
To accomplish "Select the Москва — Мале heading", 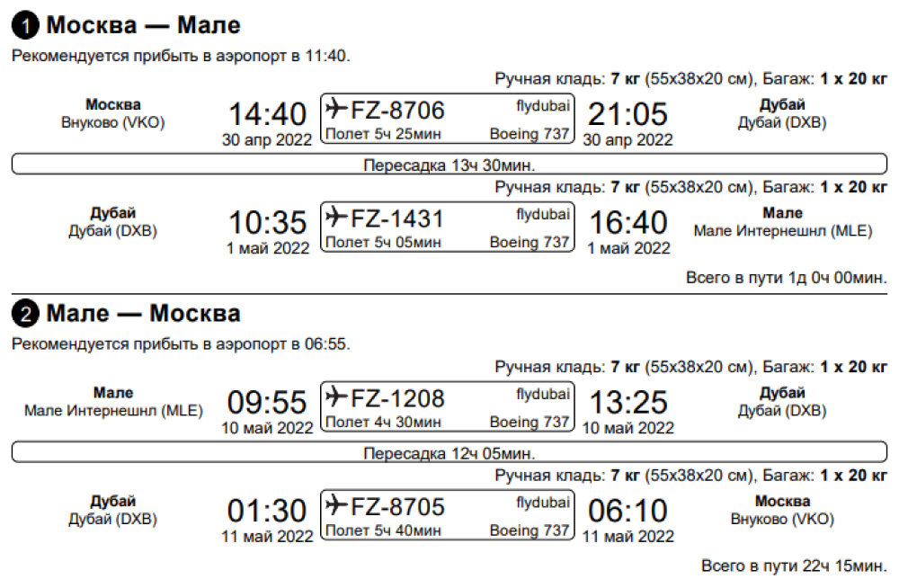I will tap(143, 25).
